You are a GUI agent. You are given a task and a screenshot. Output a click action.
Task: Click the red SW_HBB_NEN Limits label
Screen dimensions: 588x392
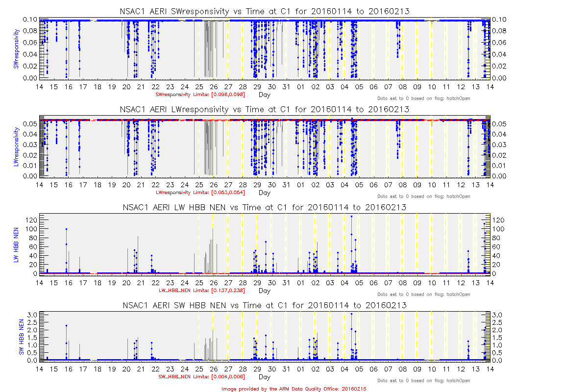[202, 377]
